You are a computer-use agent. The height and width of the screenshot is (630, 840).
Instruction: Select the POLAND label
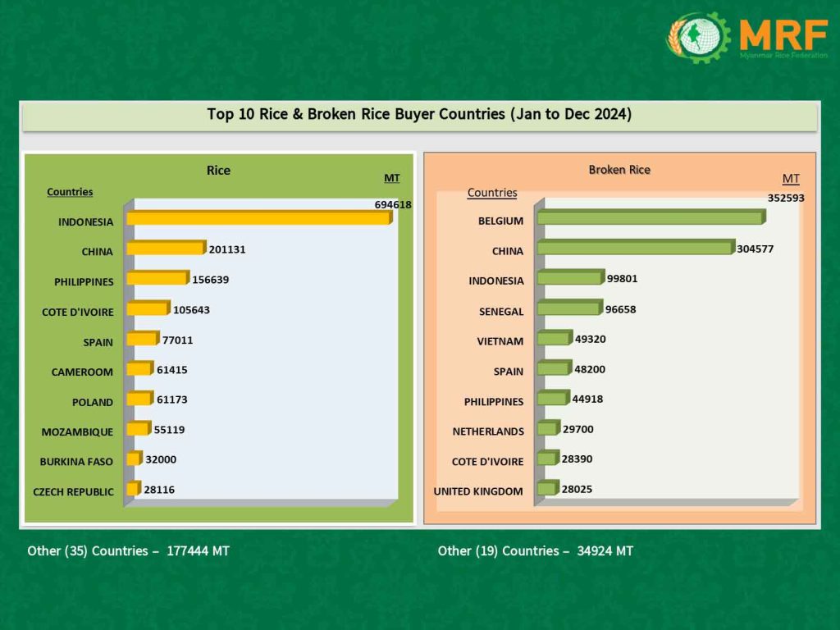coord(93,402)
